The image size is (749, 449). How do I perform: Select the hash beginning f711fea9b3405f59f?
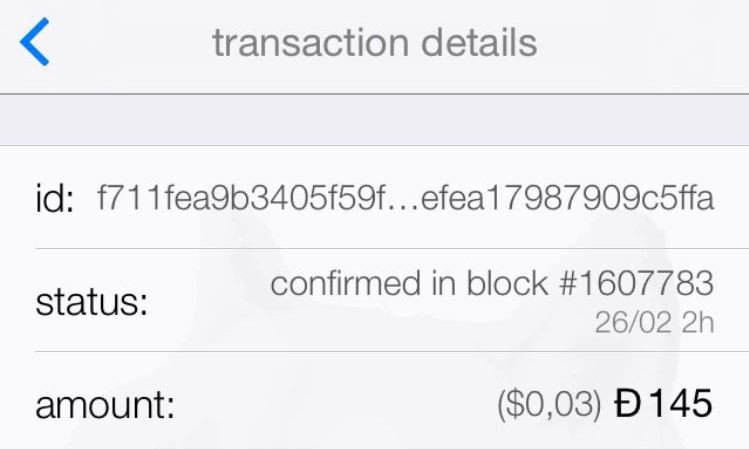[x=240, y=198]
